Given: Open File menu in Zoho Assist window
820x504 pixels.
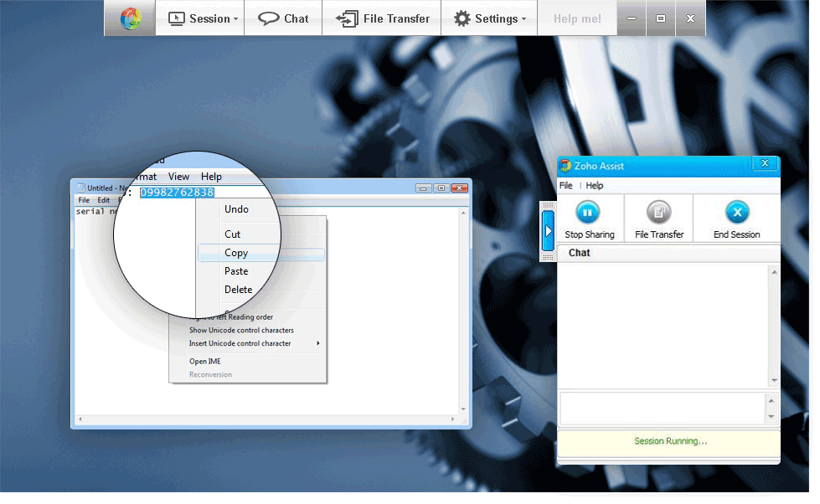Looking at the screenshot, I should pos(566,186).
